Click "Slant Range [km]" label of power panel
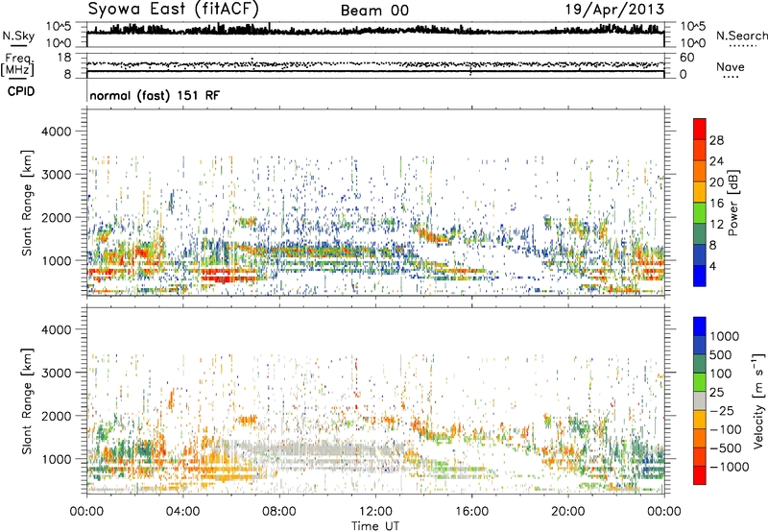Screen dimensions: 768x532 [27, 203]
